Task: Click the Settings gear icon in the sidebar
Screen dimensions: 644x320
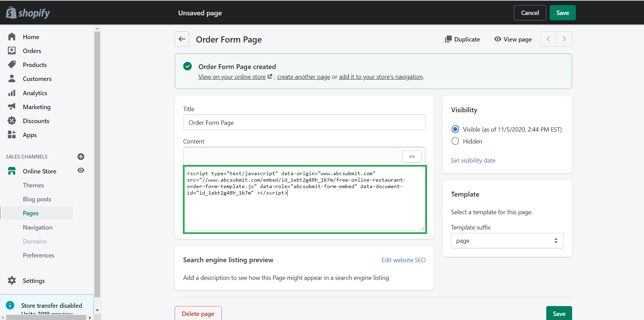Action: coord(12,281)
